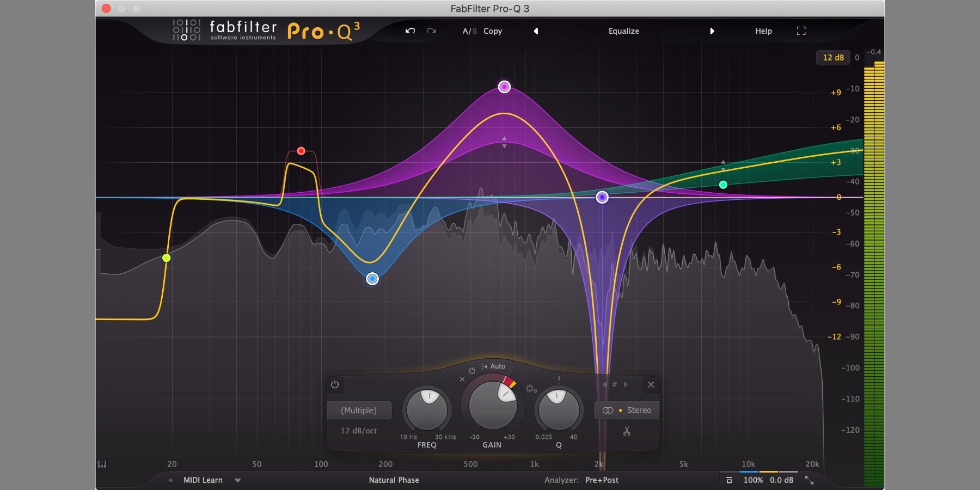Click the FREQ knob
This screenshot has width=980, height=490.
click(x=427, y=409)
